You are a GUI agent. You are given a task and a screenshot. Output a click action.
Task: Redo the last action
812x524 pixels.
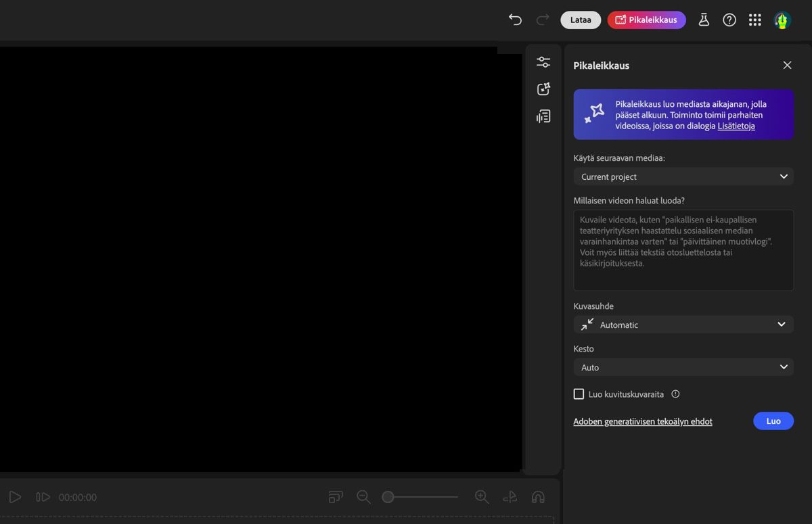[x=541, y=20]
